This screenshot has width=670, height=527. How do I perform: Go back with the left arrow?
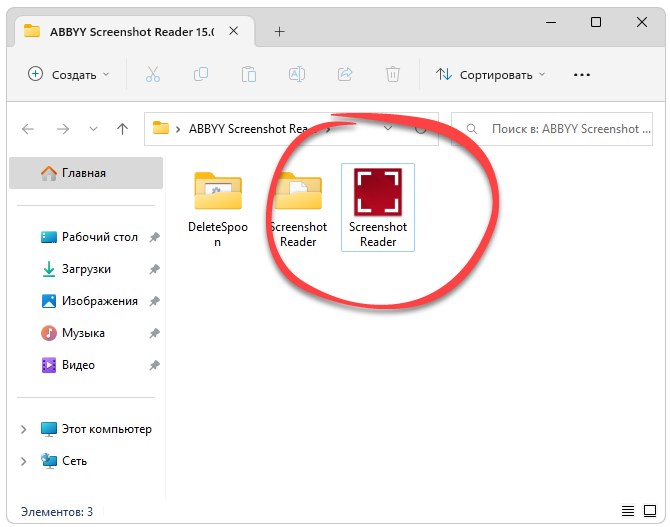(28, 129)
